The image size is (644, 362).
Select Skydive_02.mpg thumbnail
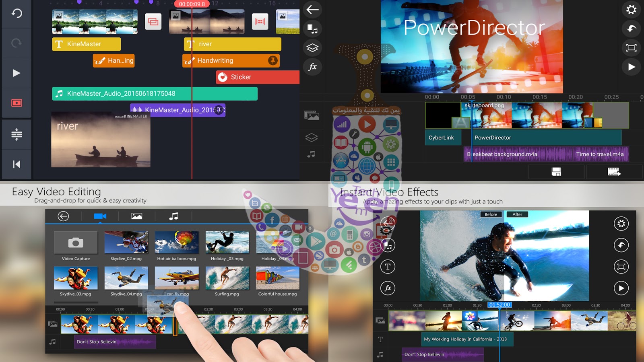point(126,243)
